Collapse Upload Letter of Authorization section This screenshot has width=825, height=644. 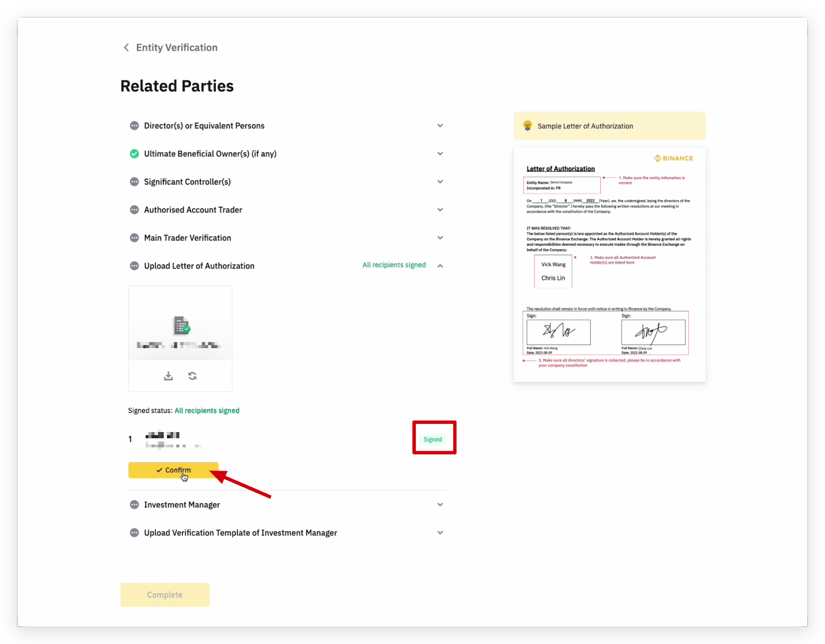[440, 266]
